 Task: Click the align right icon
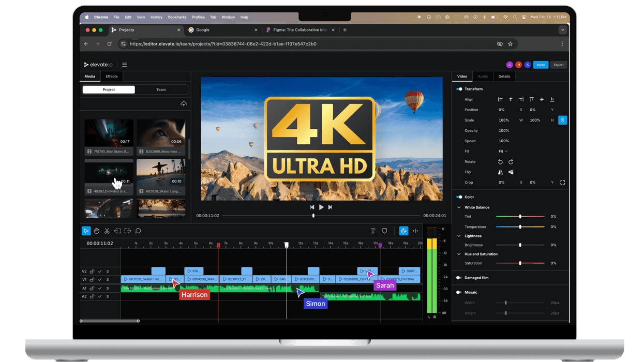(521, 99)
